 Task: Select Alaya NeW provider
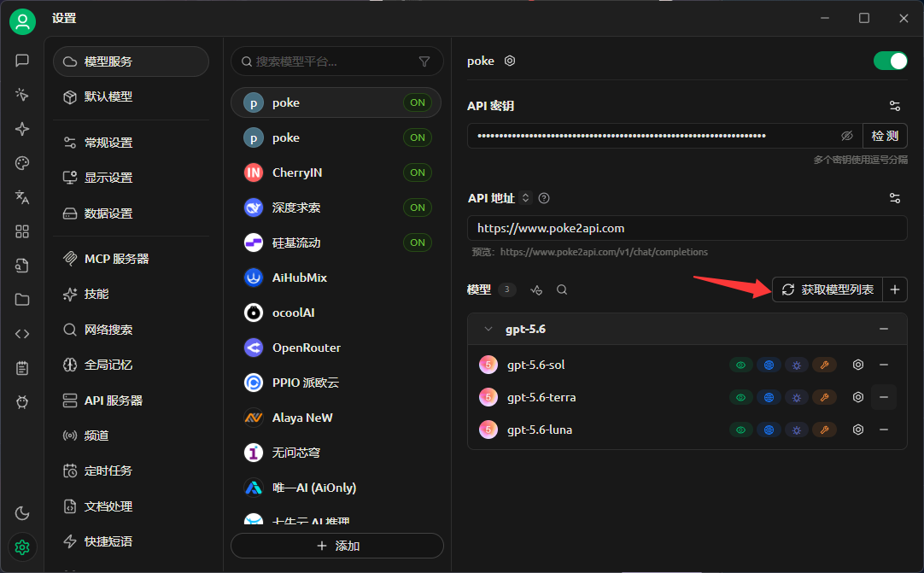coord(336,418)
